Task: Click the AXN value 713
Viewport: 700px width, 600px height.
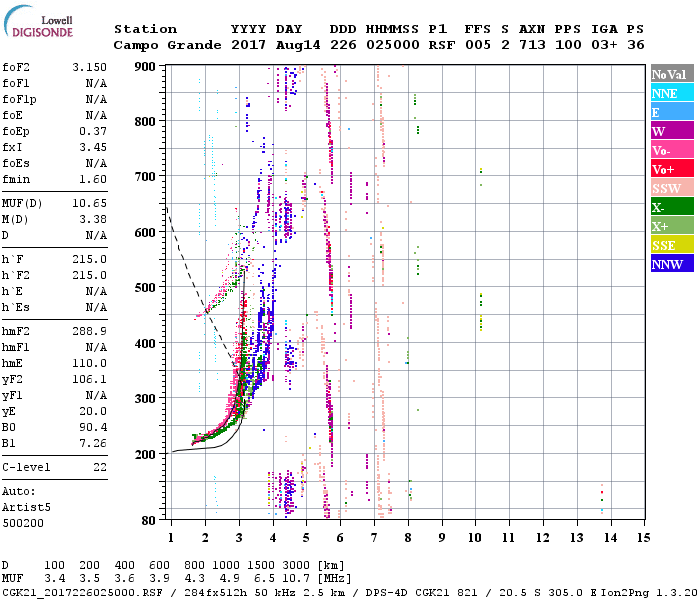Action: click(x=532, y=45)
